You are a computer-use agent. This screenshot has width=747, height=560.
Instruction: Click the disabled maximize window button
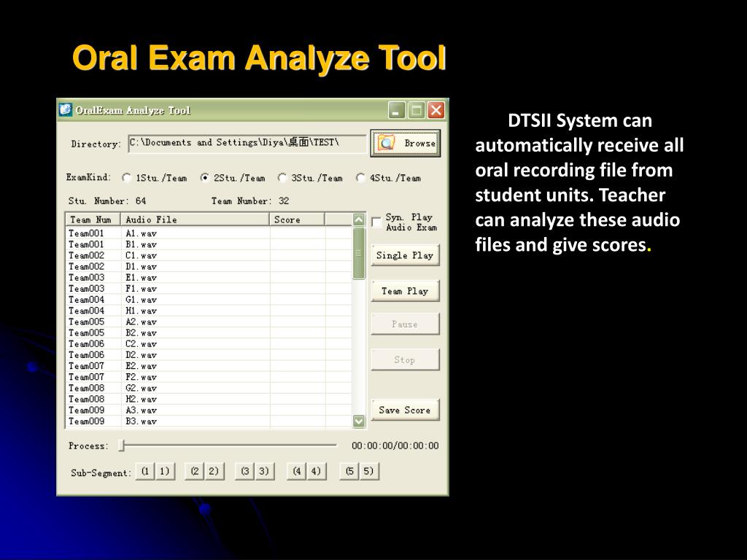tap(416, 111)
